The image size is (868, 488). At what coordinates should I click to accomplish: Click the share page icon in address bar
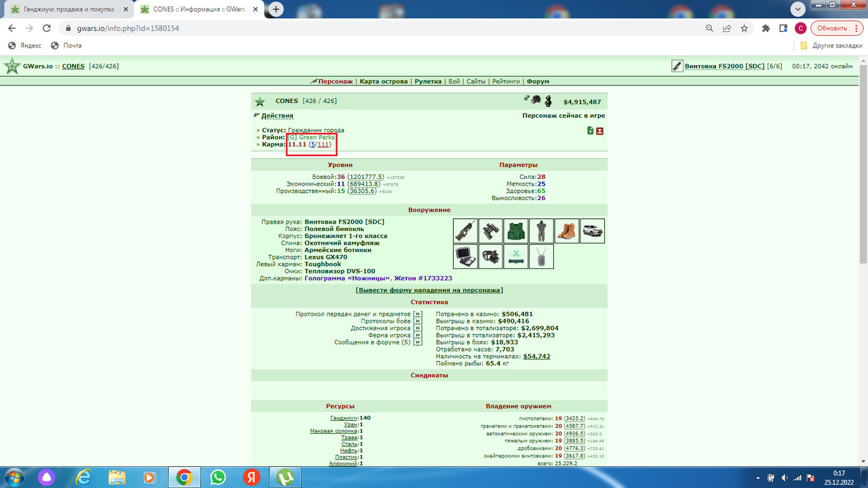point(727,28)
